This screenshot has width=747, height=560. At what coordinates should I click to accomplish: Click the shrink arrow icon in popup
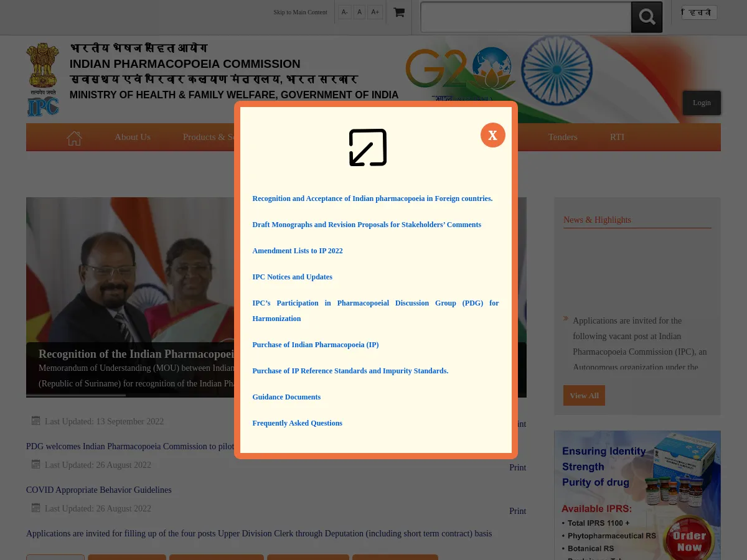tap(368, 147)
